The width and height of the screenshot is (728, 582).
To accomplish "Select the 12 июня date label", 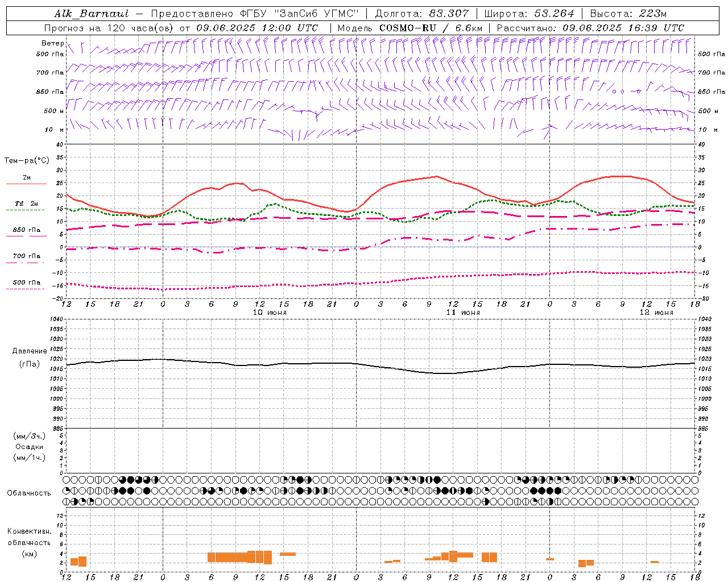I will (x=656, y=313).
